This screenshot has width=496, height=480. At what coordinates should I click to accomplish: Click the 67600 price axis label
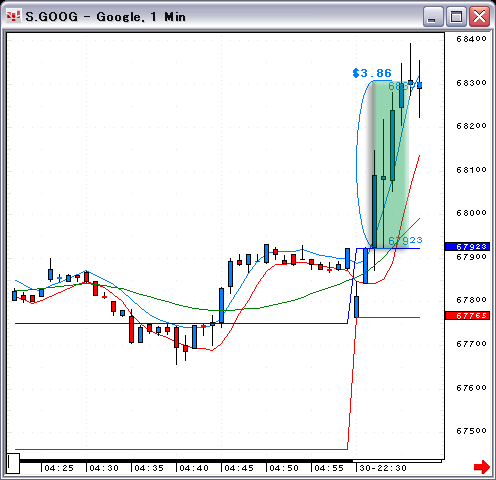(471, 388)
